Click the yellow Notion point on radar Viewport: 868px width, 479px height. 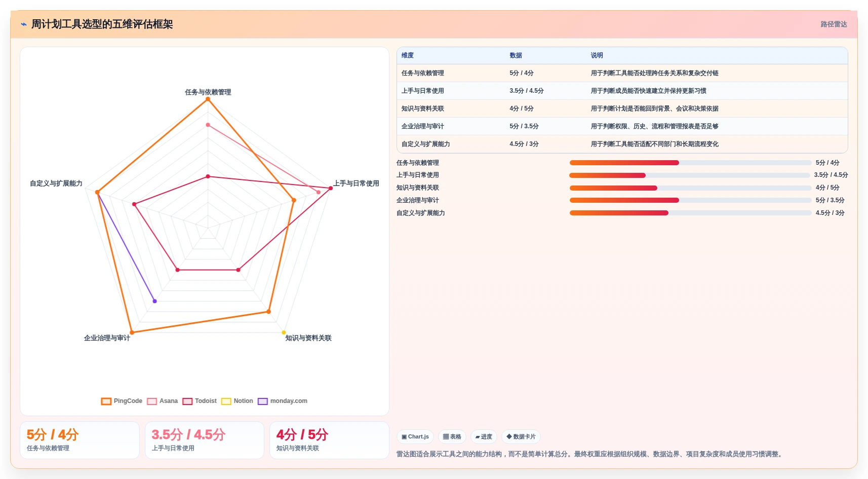coord(284,333)
